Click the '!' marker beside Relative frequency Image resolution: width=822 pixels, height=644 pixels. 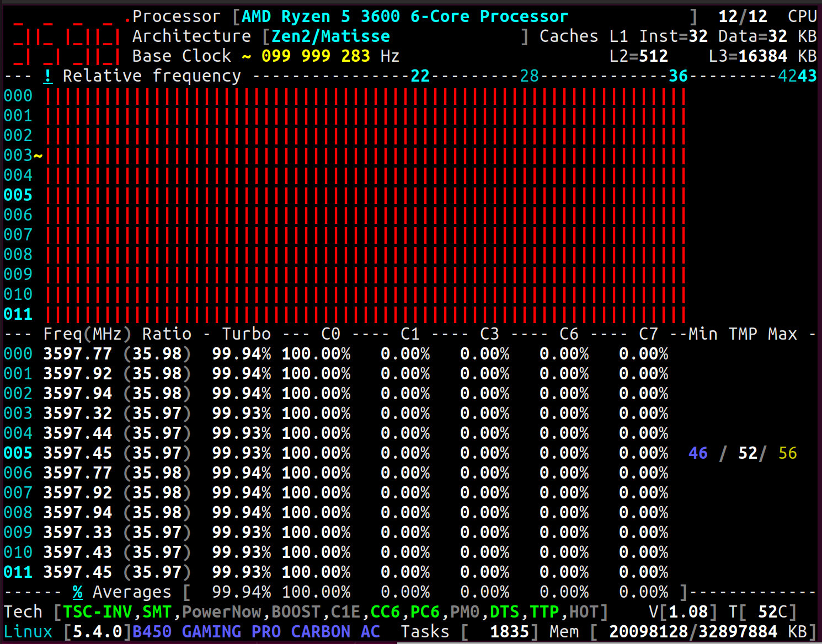pos(48,76)
